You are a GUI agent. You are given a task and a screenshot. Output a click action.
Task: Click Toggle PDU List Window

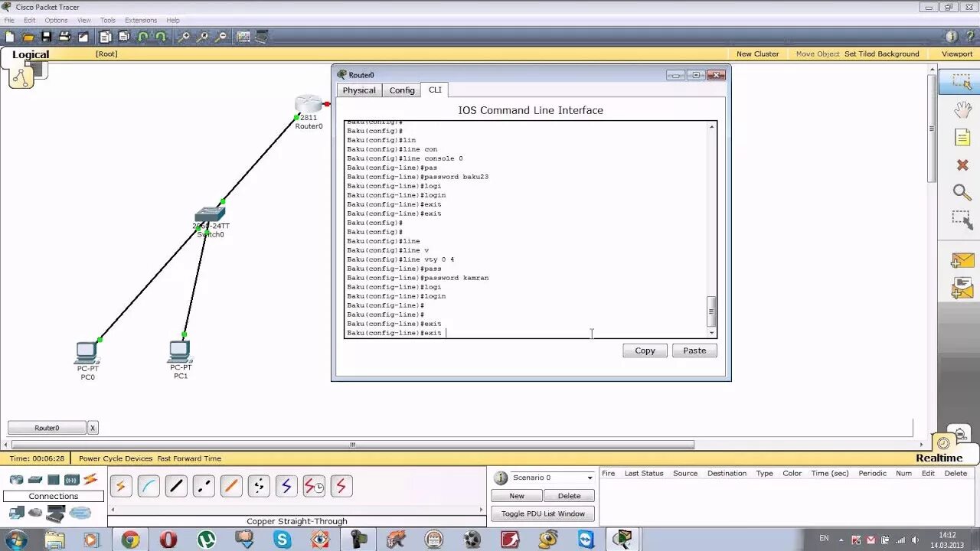click(543, 514)
